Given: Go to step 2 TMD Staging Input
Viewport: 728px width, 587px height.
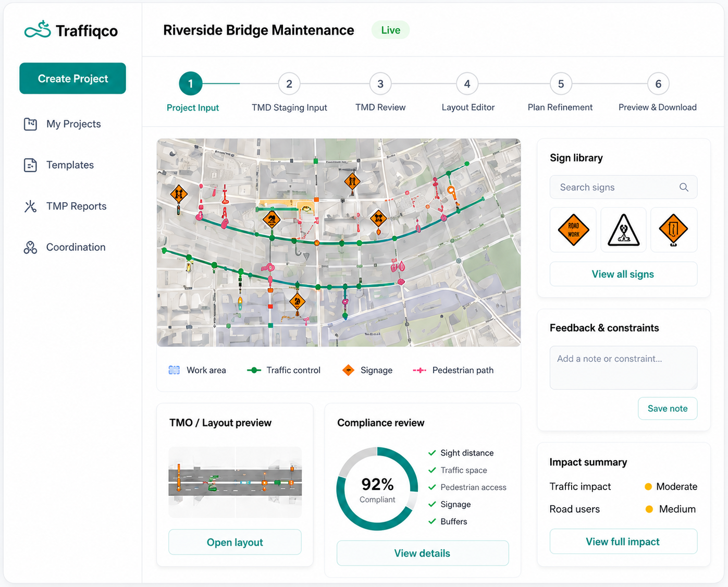Looking at the screenshot, I should click(x=289, y=83).
